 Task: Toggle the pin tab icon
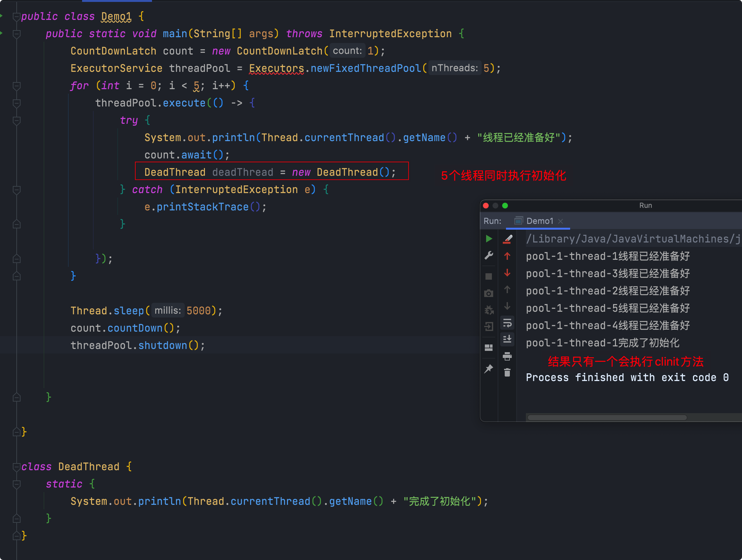point(489,369)
